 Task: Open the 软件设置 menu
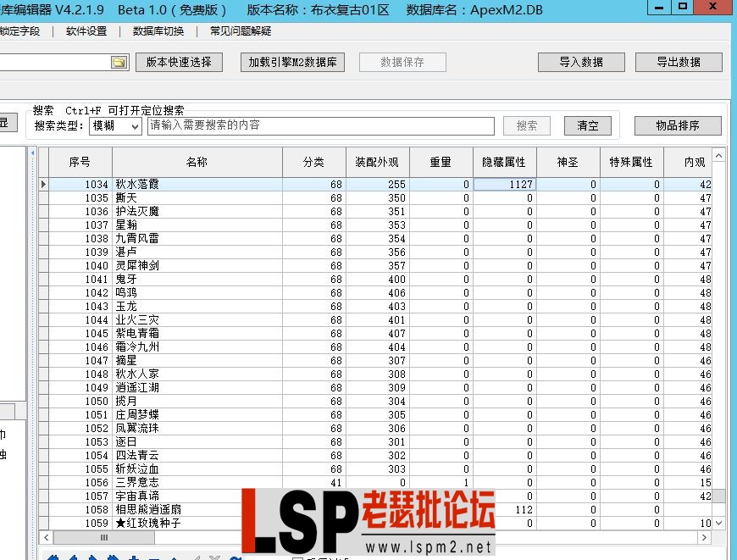pyautogui.click(x=87, y=30)
